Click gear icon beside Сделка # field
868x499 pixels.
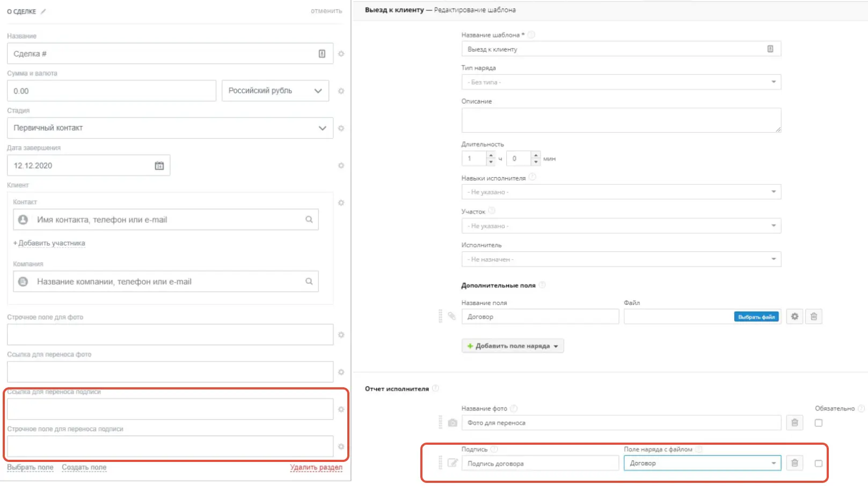tap(341, 54)
